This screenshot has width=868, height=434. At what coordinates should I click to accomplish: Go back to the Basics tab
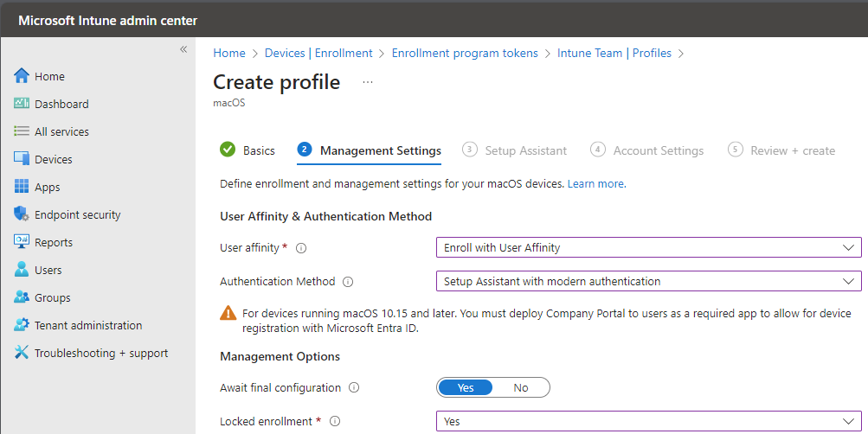click(248, 150)
